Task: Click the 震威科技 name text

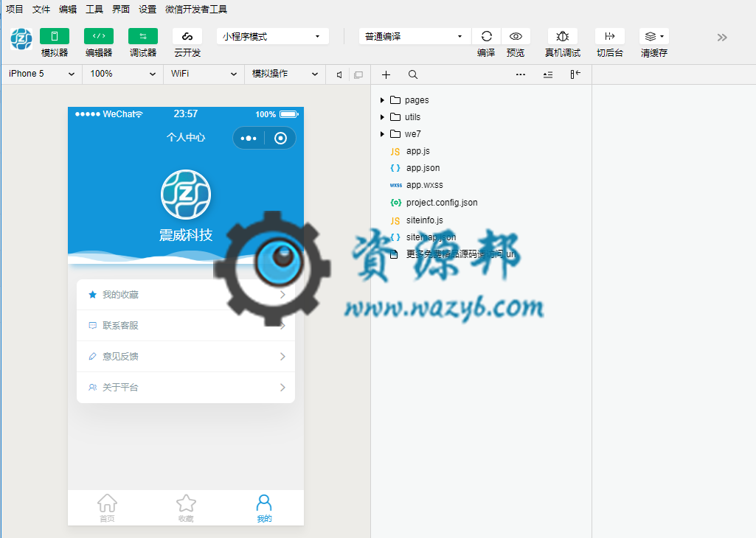Action: click(x=186, y=235)
